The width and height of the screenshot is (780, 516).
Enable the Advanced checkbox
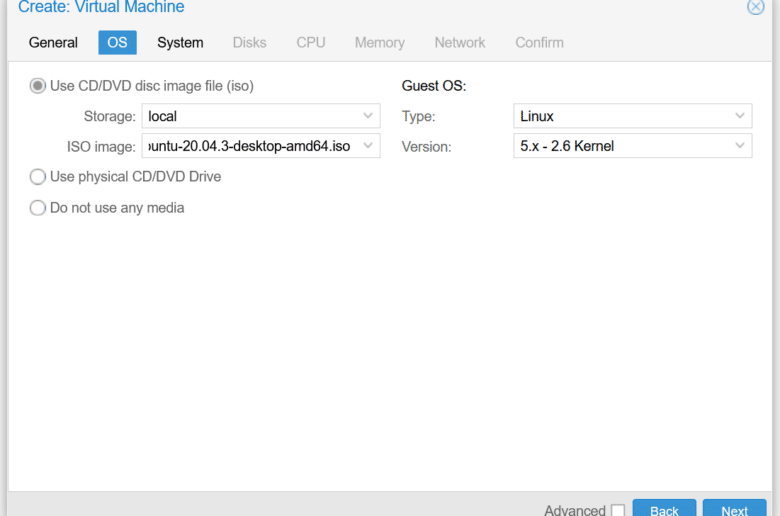coord(618,510)
